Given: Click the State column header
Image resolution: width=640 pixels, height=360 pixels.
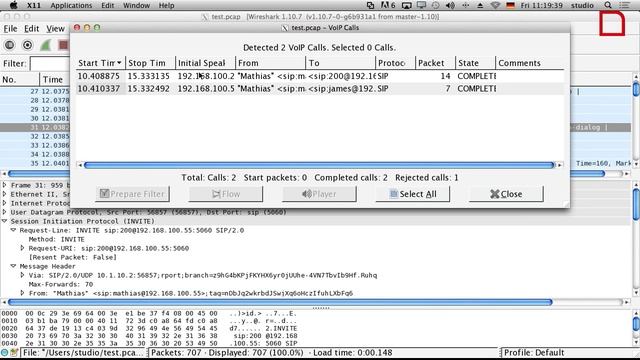Looking at the screenshot, I should tap(475, 63).
